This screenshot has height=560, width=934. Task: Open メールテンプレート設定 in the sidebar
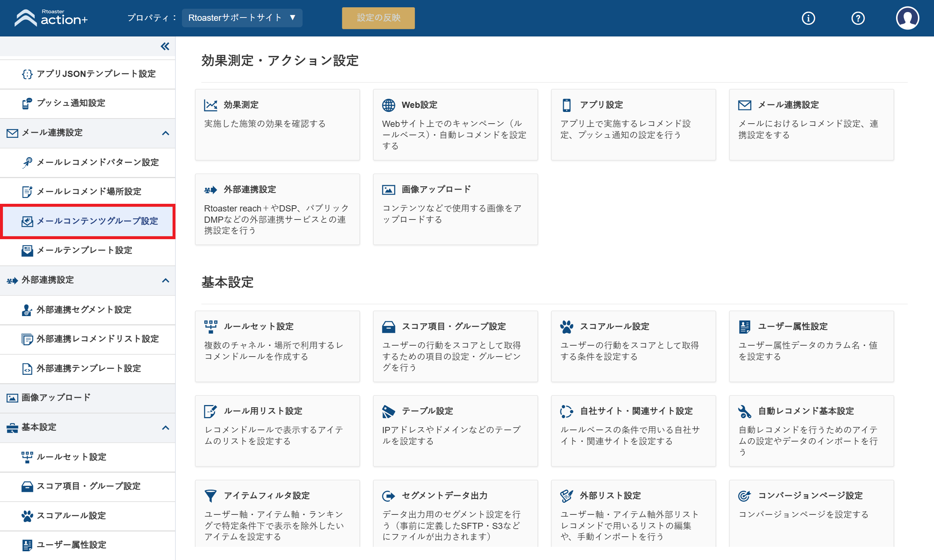coord(88,250)
